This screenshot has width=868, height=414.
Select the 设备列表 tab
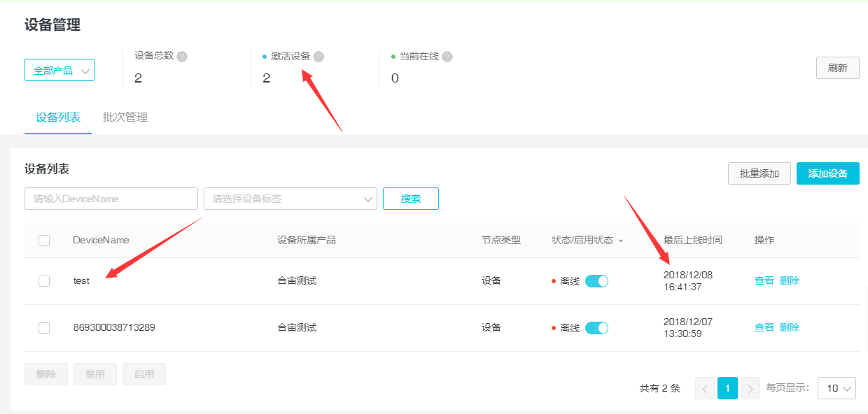click(x=58, y=117)
